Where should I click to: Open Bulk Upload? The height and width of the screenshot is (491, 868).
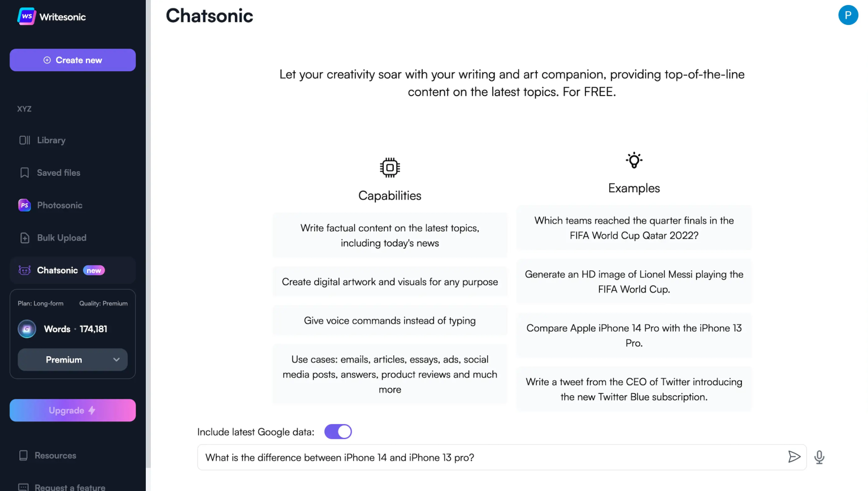click(x=61, y=238)
